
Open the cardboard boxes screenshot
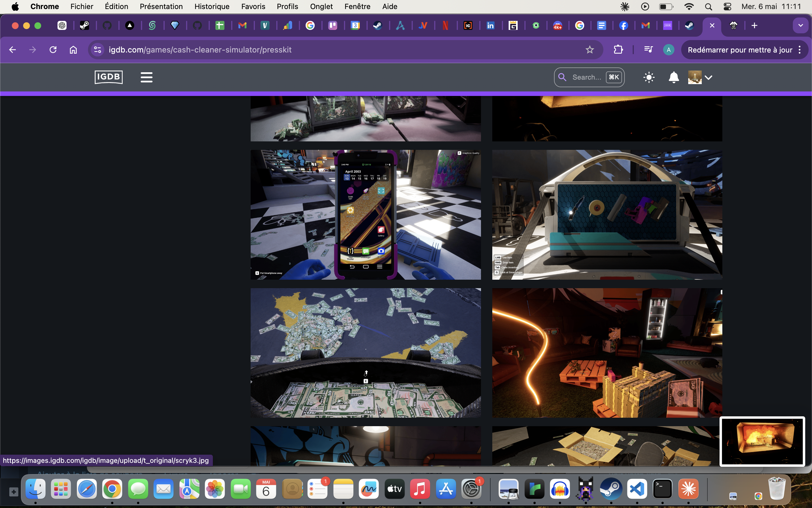[606, 446]
